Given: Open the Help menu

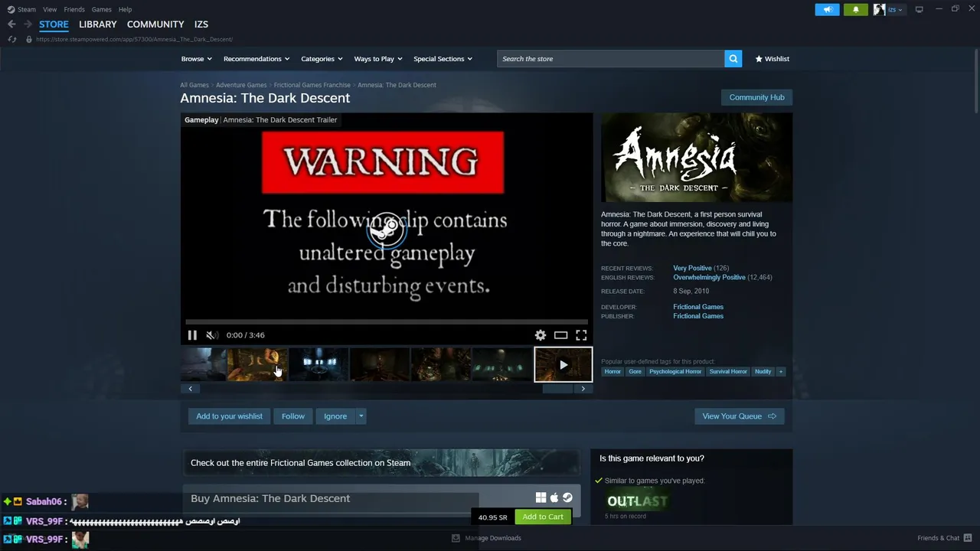Looking at the screenshot, I should [125, 9].
